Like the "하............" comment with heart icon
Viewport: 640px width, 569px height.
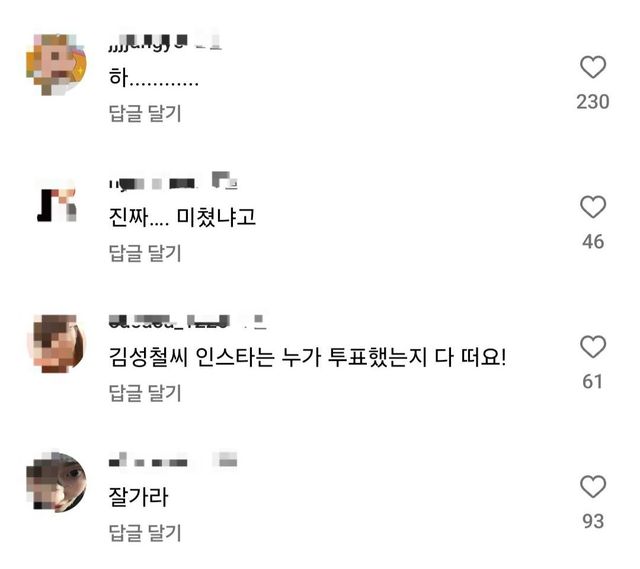pyautogui.click(x=593, y=67)
